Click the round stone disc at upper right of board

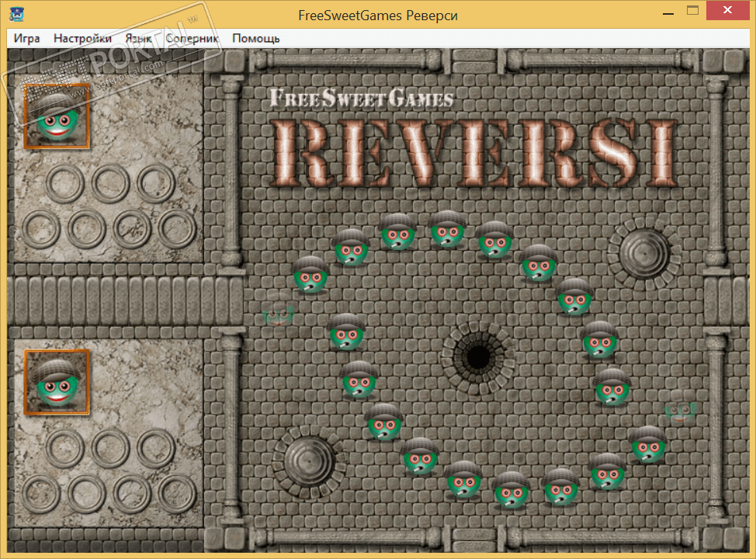(643, 253)
